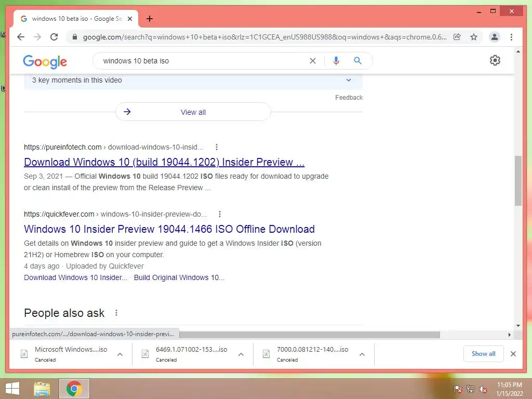The image size is (532, 399).
Task: Open Download Windows 10 Insider sitelink
Action: click(x=76, y=277)
